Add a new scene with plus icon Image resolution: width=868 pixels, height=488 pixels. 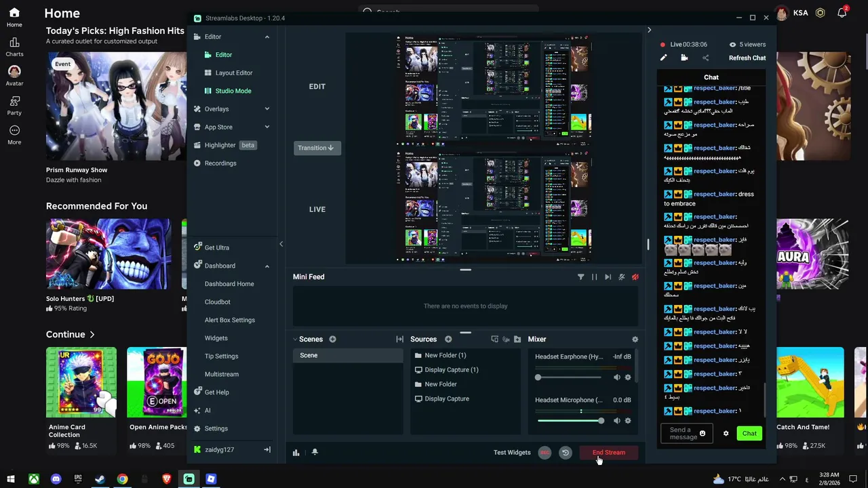tap(332, 339)
